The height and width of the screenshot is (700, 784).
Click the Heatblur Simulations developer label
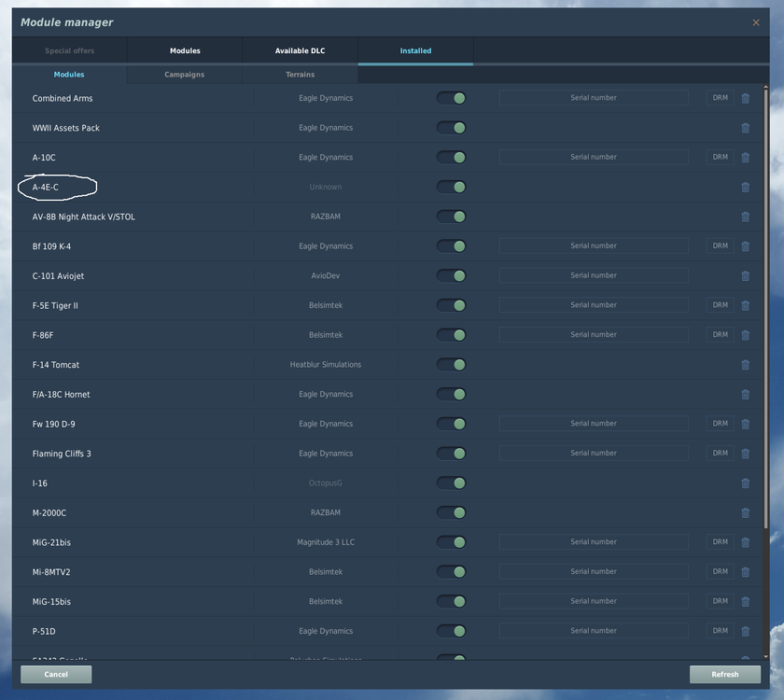(326, 365)
